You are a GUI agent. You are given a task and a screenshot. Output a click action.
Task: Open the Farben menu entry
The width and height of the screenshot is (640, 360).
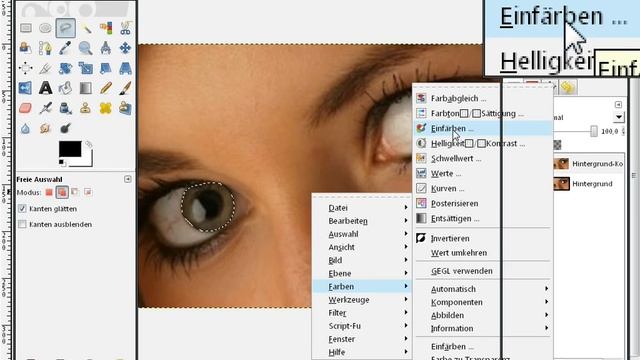[x=362, y=287]
